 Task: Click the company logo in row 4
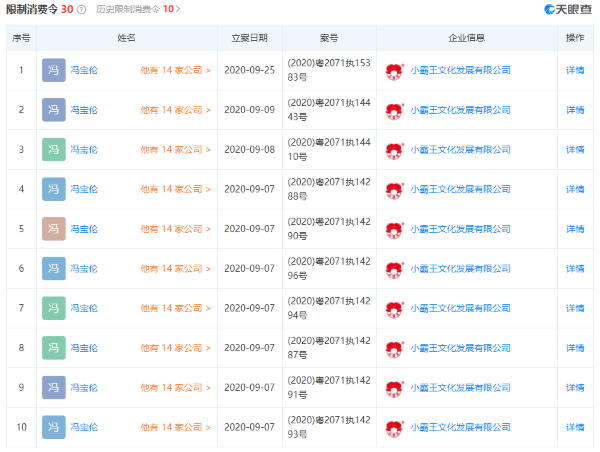tap(394, 189)
